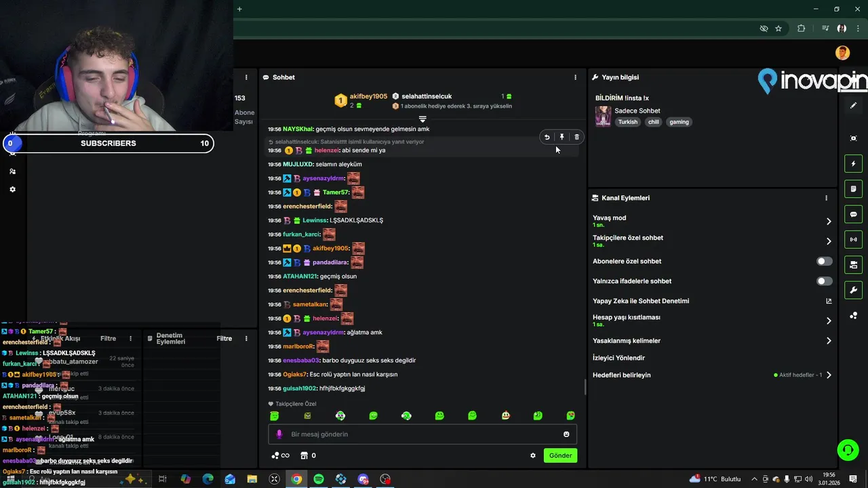Open the new browser tab plus button
Image resolution: width=868 pixels, height=488 pixels.
239,9
